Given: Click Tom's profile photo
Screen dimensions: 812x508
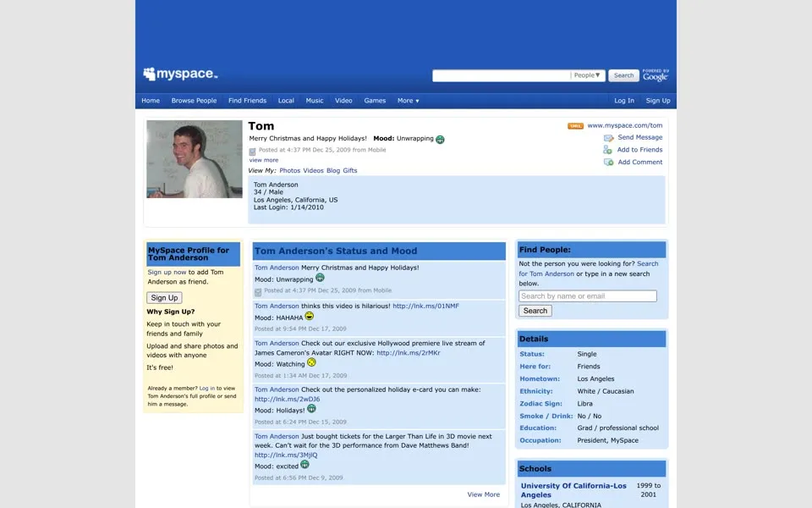Looking at the screenshot, I should (x=195, y=159).
